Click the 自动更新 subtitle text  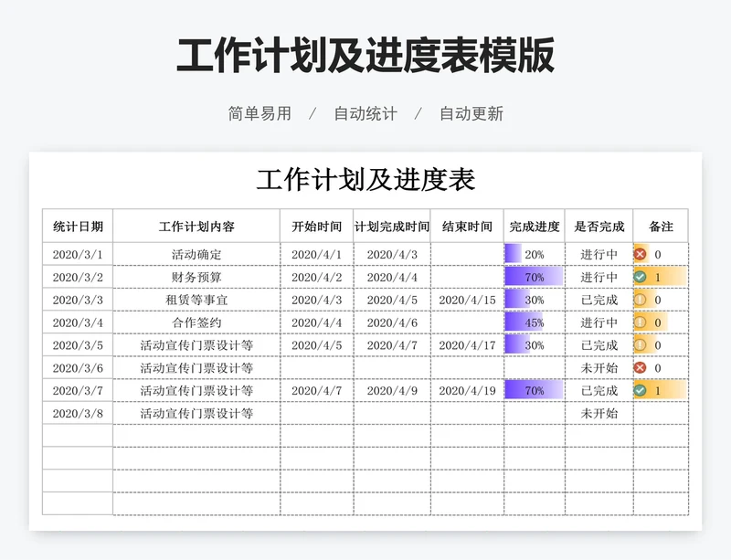471,113
